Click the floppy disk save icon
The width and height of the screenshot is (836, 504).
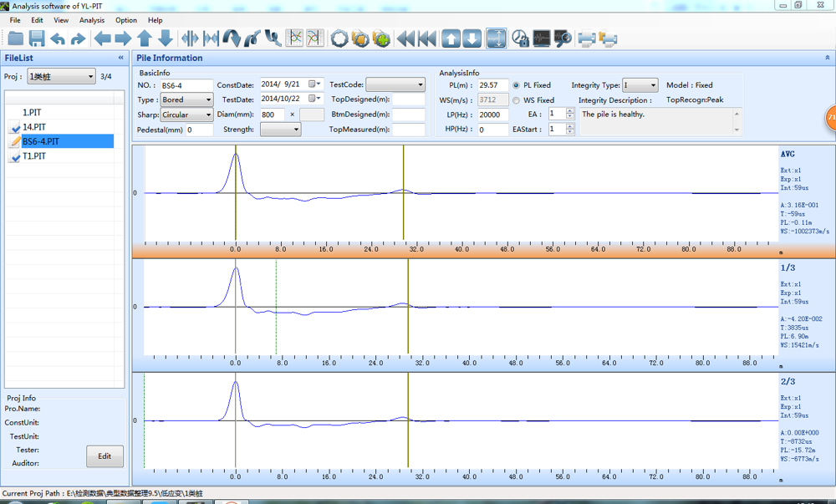pyautogui.click(x=37, y=38)
